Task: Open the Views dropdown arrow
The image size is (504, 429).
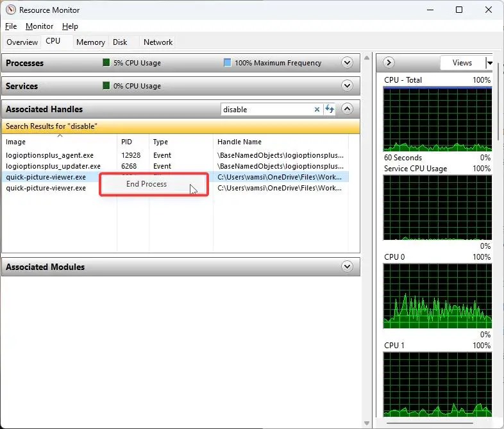Action: 489,63
